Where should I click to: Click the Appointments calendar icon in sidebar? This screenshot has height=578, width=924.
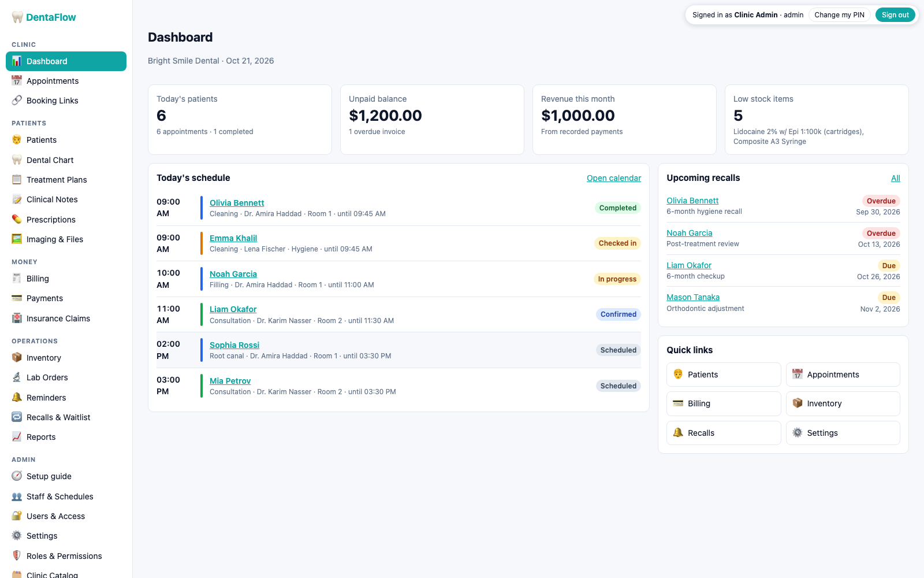coord(17,81)
